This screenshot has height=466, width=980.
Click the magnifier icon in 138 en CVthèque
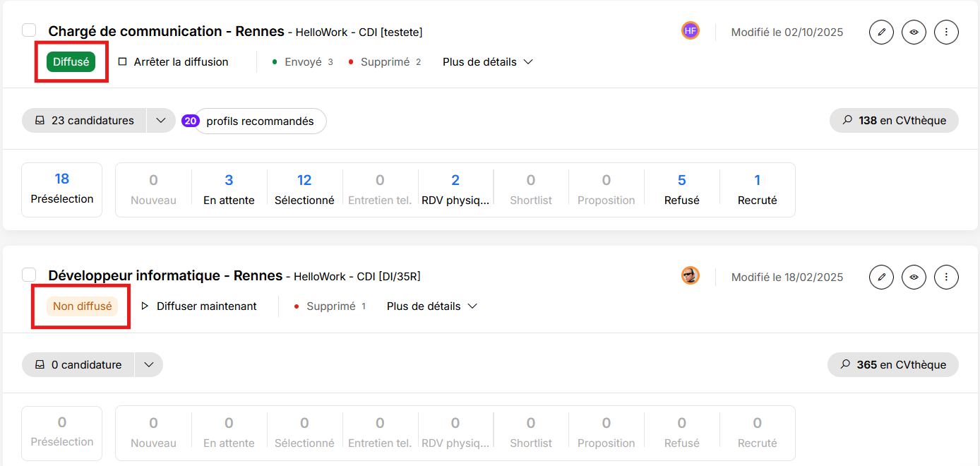click(847, 120)
